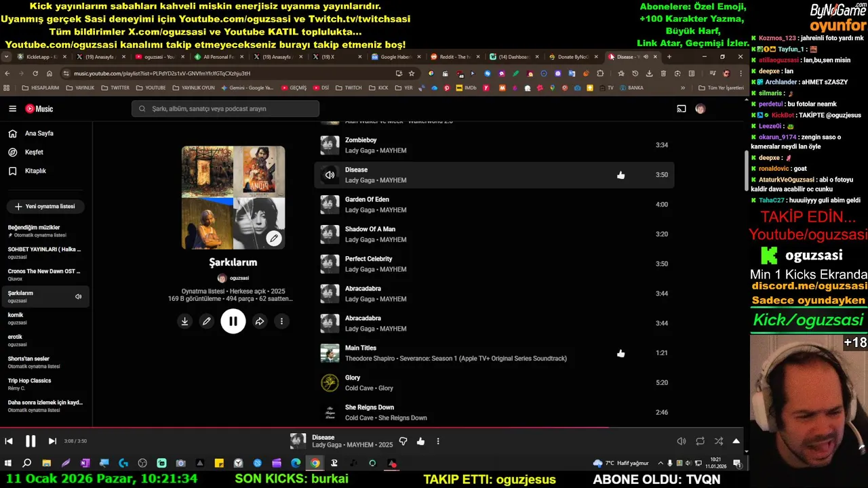Pause playlist using large white button
The image size is (868, 488).
(233, 321)
